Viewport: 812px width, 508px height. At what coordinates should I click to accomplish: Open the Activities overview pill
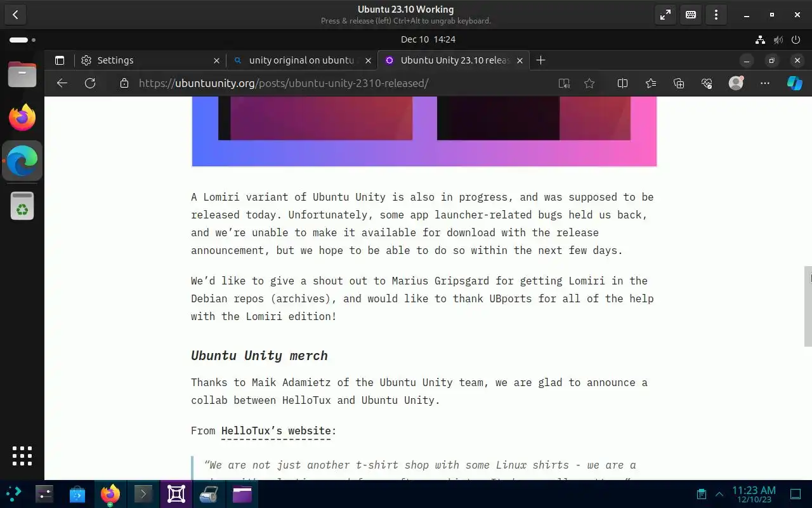pos(22,39)
